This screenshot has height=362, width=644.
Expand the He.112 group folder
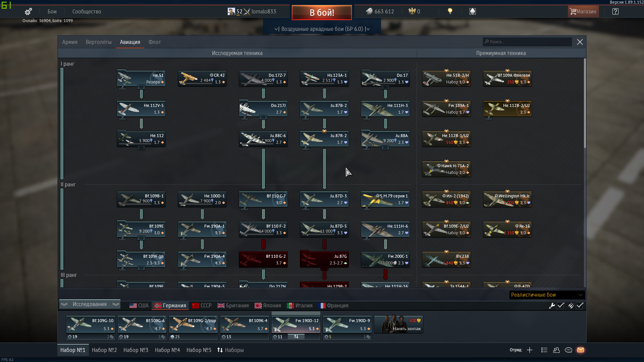141,147
